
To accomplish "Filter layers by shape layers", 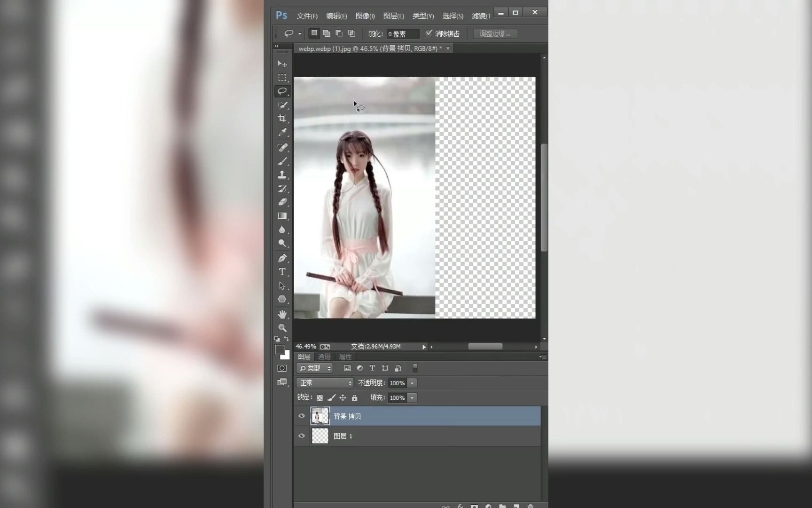I will [385, 368].
